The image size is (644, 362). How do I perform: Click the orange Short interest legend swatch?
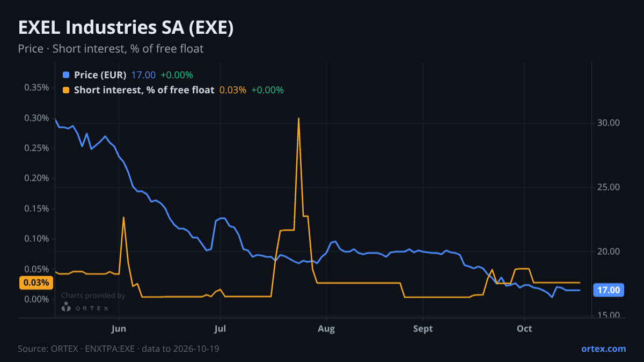[66, 90]
